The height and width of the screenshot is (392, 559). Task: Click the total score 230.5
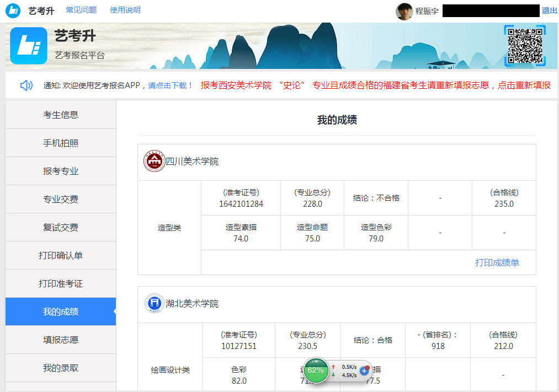pos(308,346)
